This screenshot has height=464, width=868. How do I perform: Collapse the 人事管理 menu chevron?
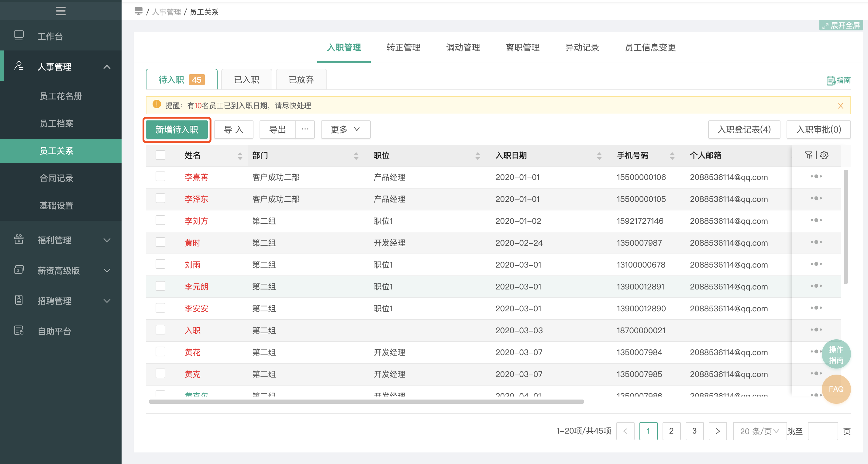(107, 67)
